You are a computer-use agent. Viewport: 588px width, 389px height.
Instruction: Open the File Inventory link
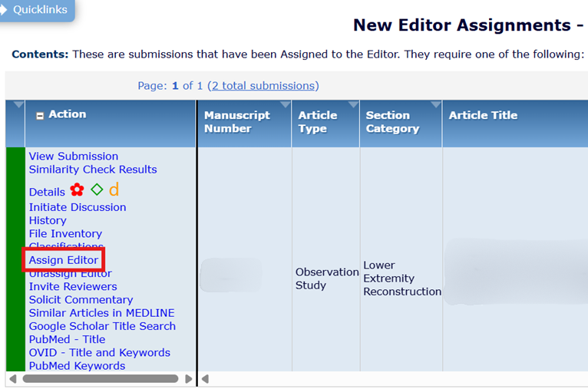(65, 233)
